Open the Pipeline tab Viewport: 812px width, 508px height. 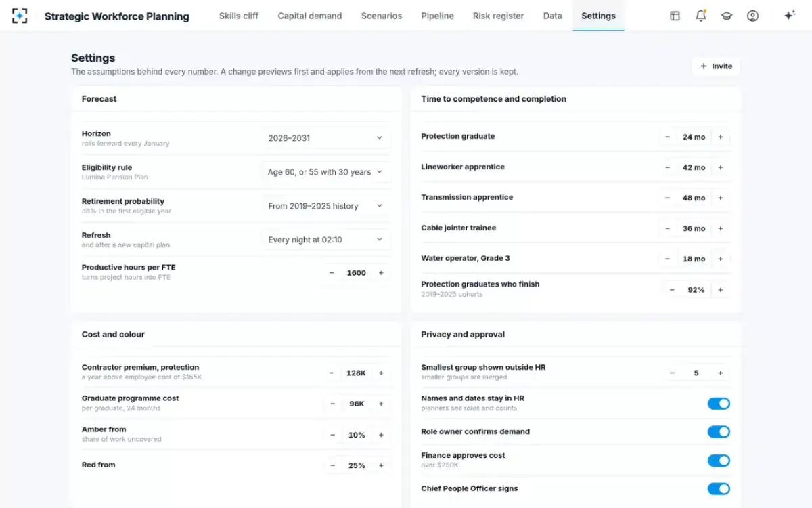click(437, 16)
